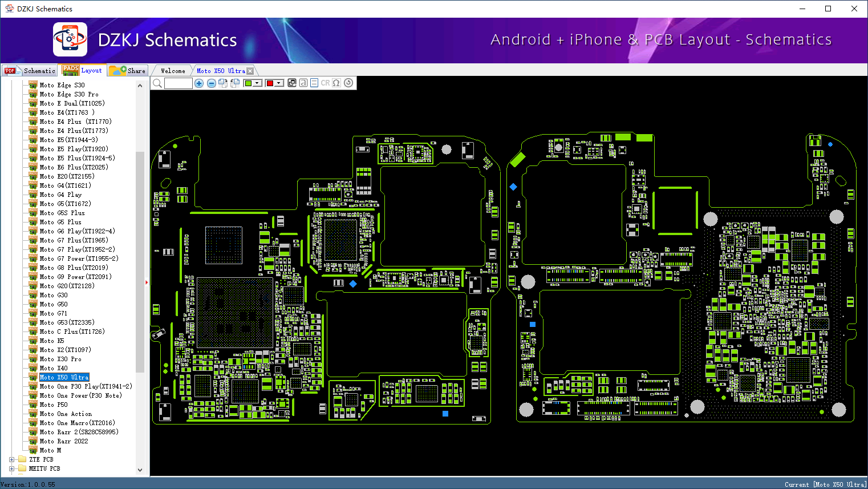Open Moto G6 Play(XT1922-4)
868x489 pixels.
click(77, 231)
